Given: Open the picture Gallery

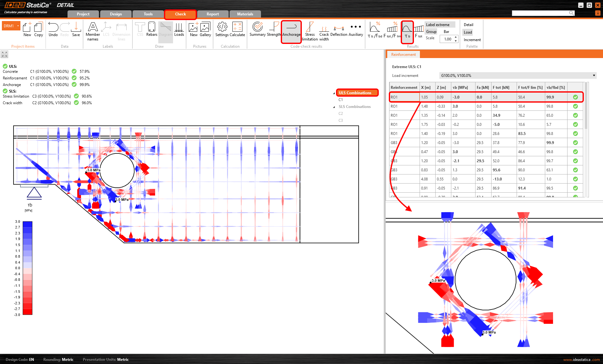Looking at the screenshot, I should [x=205, y=29].
